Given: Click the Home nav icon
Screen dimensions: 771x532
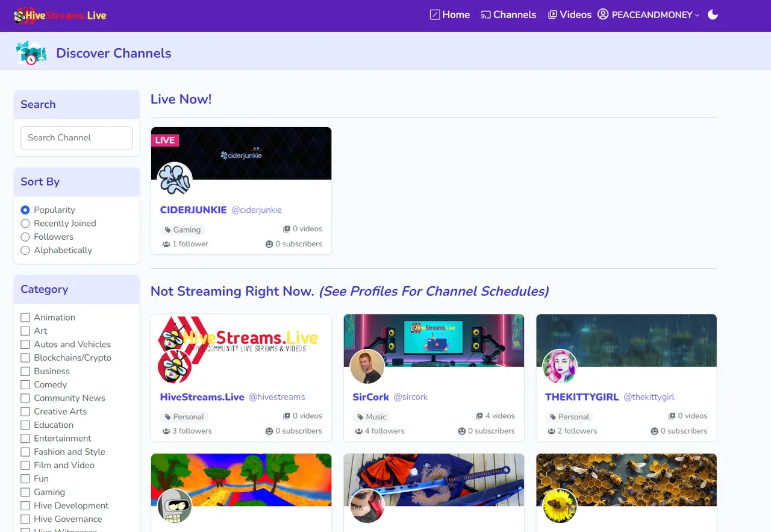Looking at the screenshot, I should [435, 14].
